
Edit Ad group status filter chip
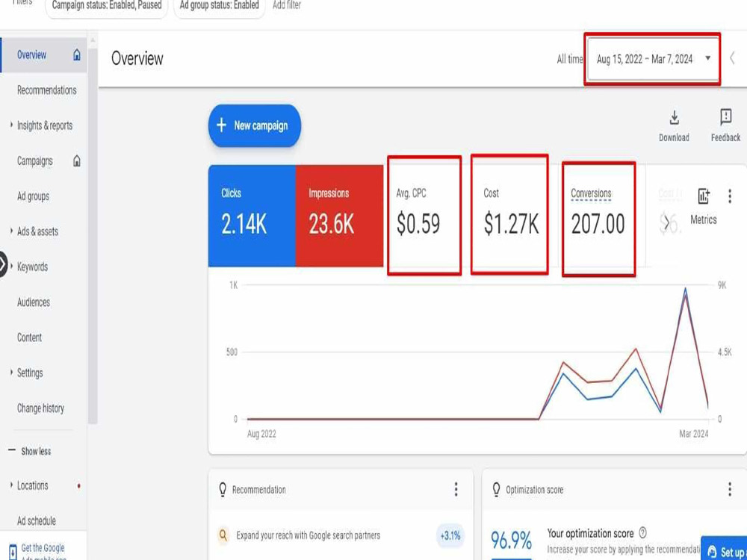pyautogui.click(x=219, y=6)
